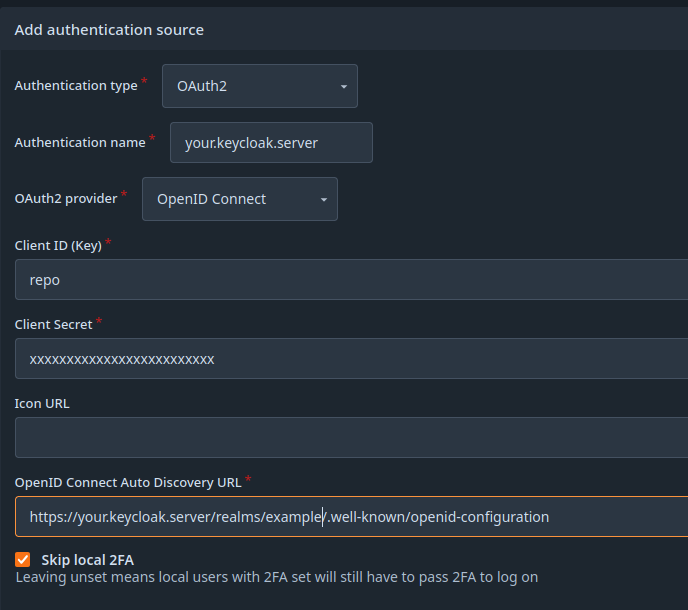
Task: Click into the Client ID (Key) field
Action: (x=350, y=280)
